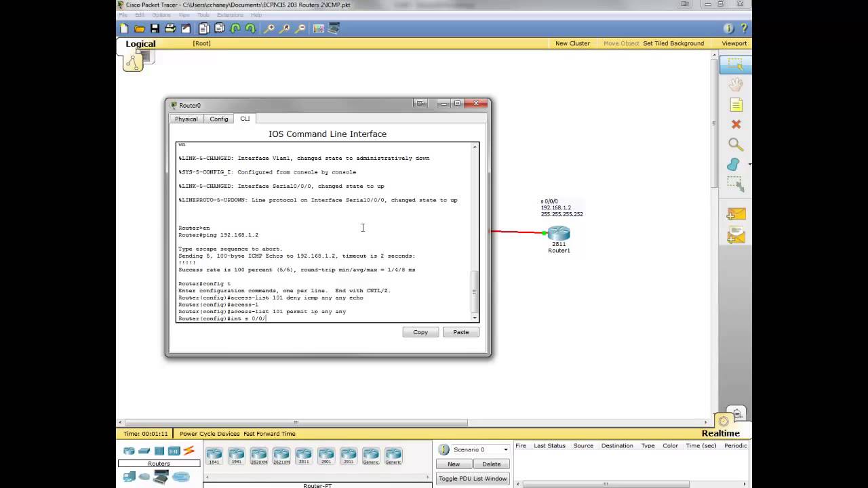Click the CLI vertical scrollbar thumb
This screenshot has width=868, height=488.
click(475, 292)
